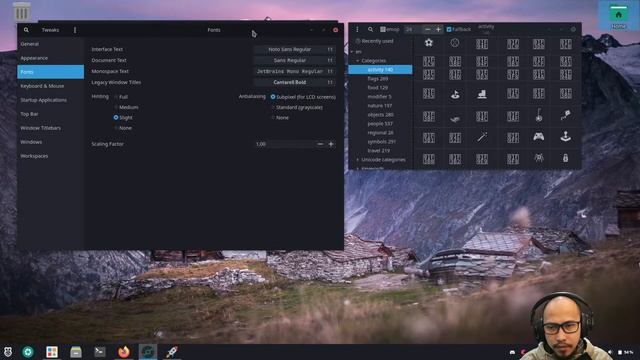Select the joystick emoji
640x360 pixels.
tap(565, 136)
